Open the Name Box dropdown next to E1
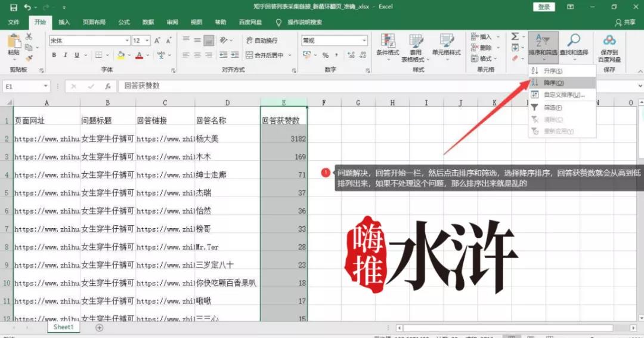This screenshot has width=644, height=338. click(x=45, y=87)
